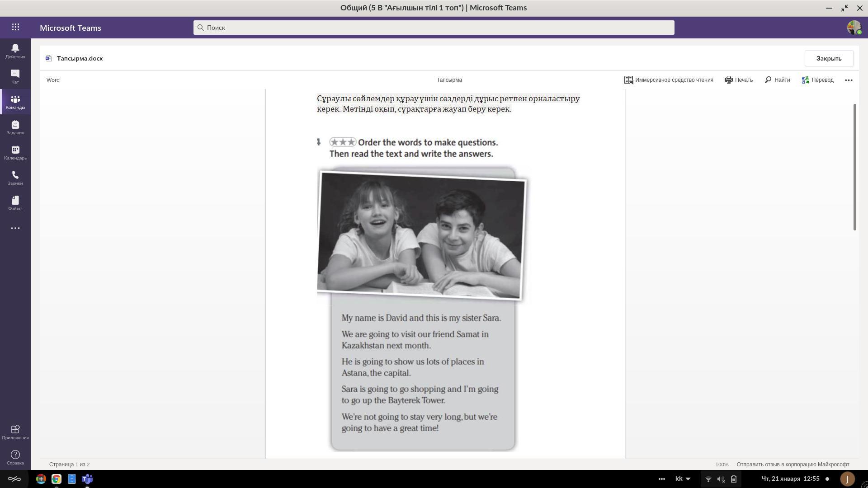Viewport: 868px width, 488px height.
Task: Launch the Immersive Reader
Action: pos(669,80)
